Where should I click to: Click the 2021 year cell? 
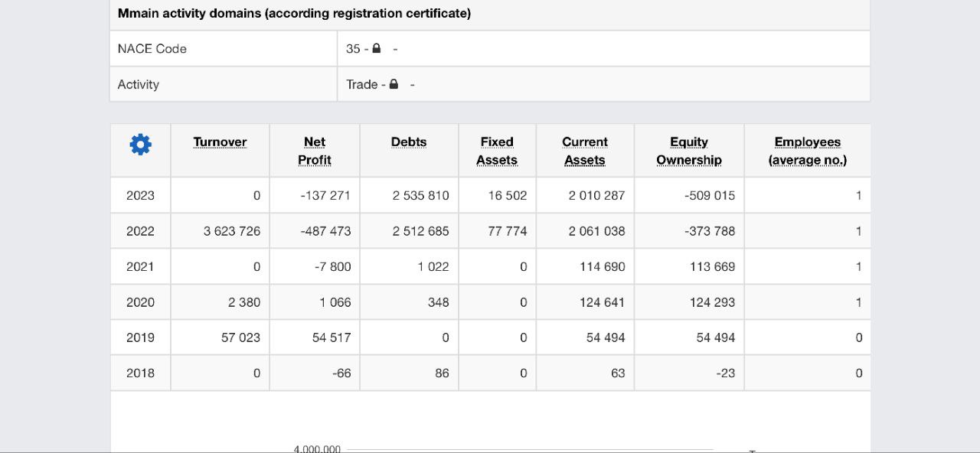(140, 266)
